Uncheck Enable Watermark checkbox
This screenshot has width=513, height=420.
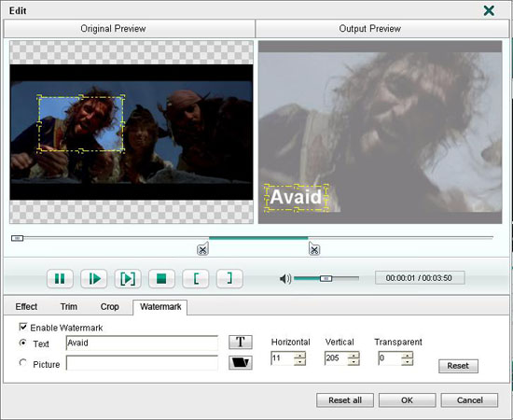(23, 327)
